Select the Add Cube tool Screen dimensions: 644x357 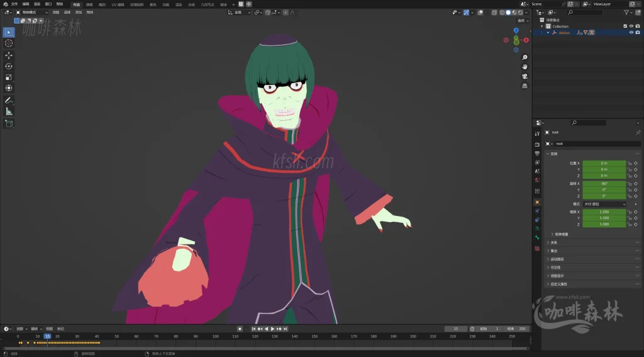(9, 124)
